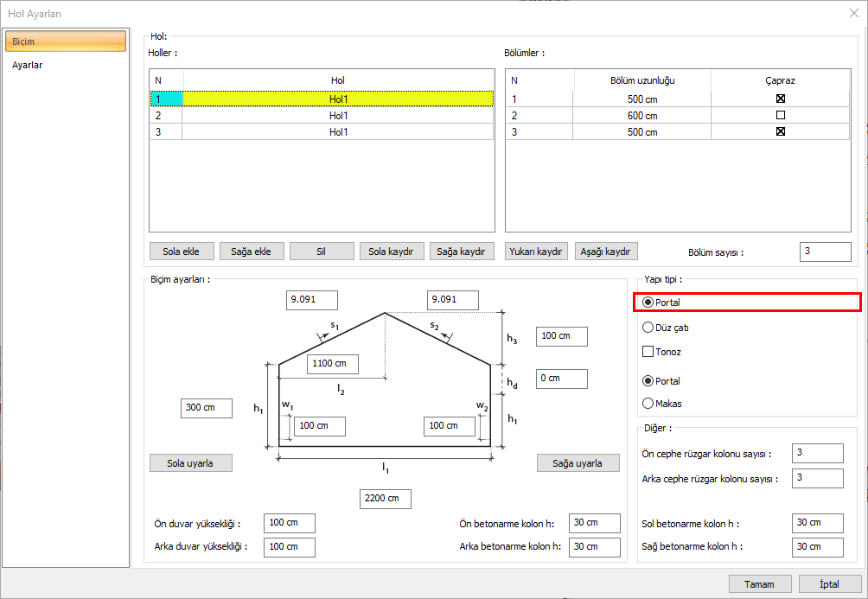The height and width of the screenshot is (599, 868).
Task: Click the Sola uyarla button
Action: tap(191, 463)
